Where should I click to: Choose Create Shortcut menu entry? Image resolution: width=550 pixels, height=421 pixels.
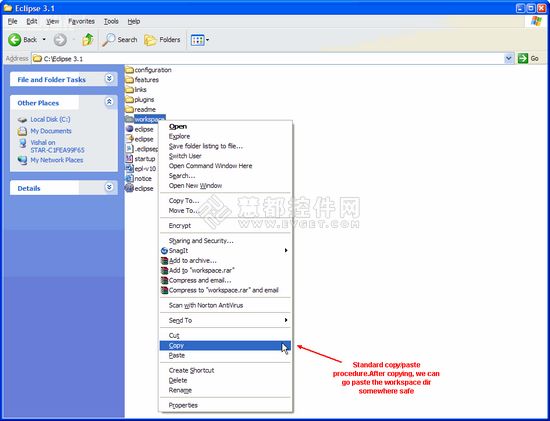pyautogui.click(x=225, y=370)
